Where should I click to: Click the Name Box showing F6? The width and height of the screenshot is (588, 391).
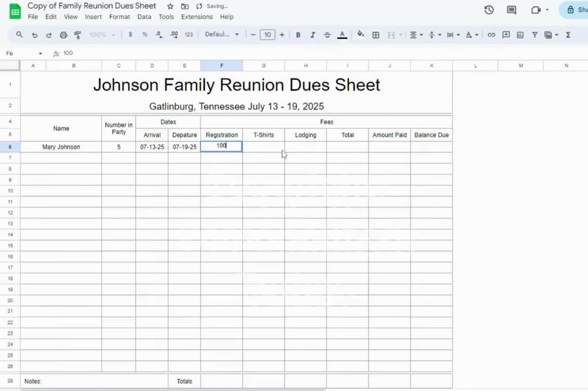(x=18, y=53)
